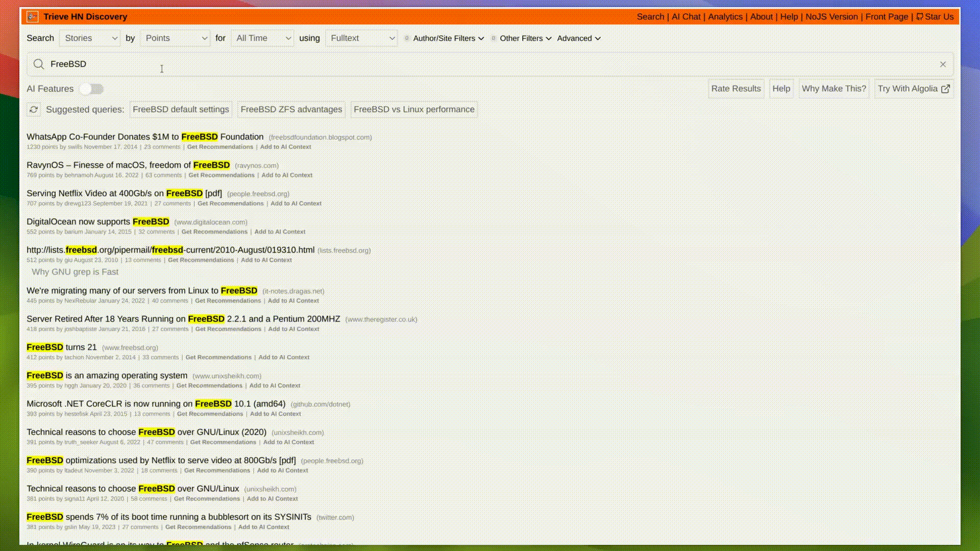The height and width of the screenshot is (551, 980).
Task: Click the Trieve HN Discovery app icon
Action: click(32, 16)
